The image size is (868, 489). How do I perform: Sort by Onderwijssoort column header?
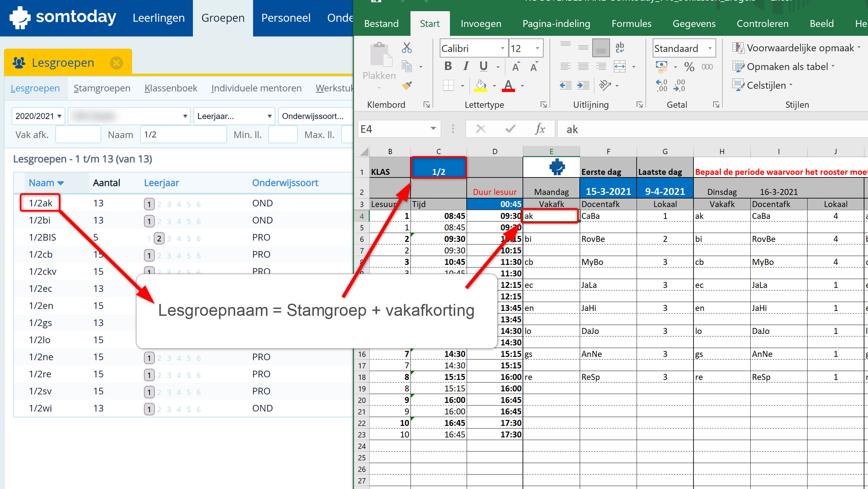[285, 183]
